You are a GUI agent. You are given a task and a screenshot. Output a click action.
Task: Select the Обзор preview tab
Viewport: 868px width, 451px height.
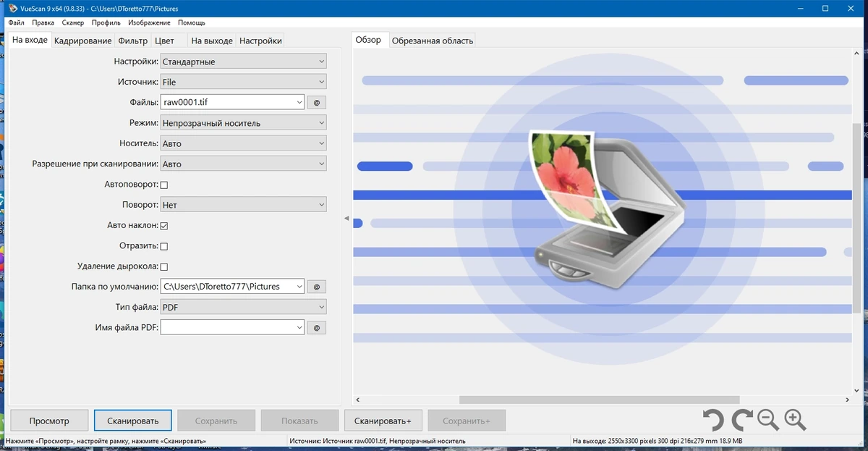(368, 40)
